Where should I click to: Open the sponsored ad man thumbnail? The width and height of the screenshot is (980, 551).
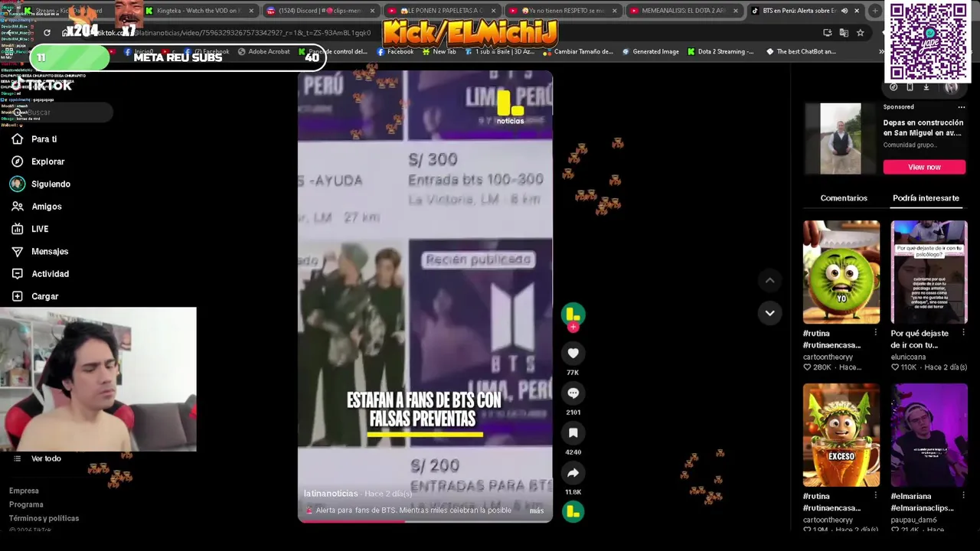coord(841,139)
